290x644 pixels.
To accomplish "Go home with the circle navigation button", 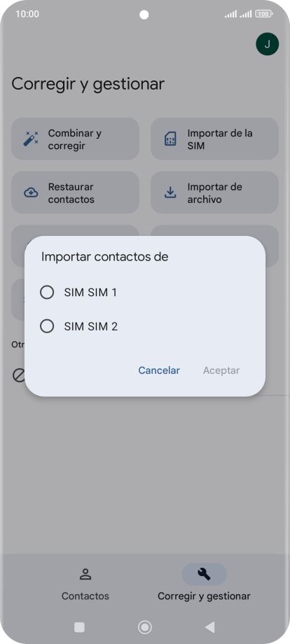I will tap(144, 627).
